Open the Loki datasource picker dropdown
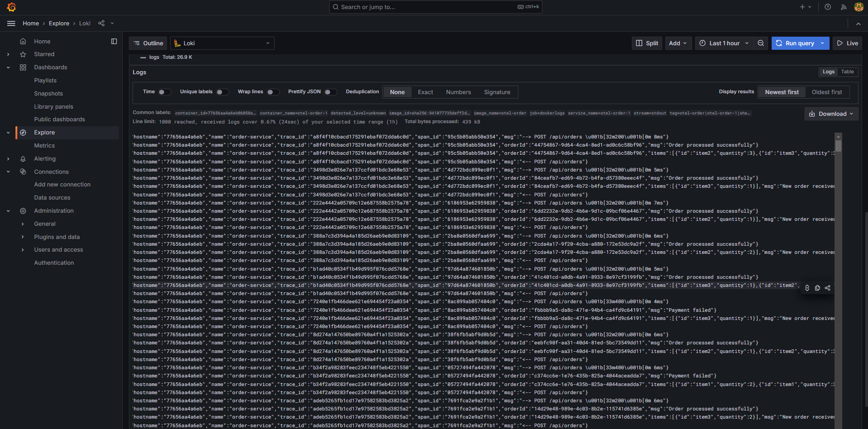868x429 pixels. 222,43
